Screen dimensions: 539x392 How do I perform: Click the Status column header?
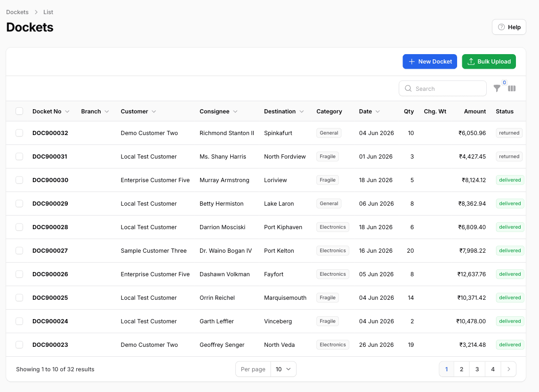coord(504,112)
